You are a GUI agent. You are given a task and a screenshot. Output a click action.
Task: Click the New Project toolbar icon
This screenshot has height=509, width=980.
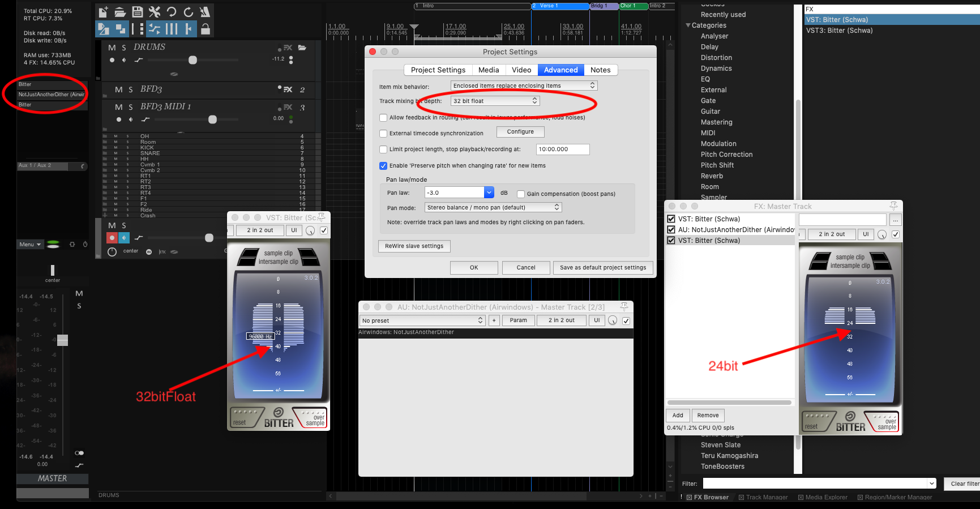coord(103,12)
